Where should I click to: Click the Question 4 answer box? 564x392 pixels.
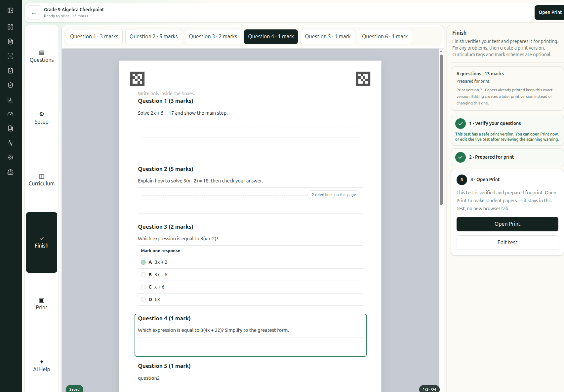point(250,345)
